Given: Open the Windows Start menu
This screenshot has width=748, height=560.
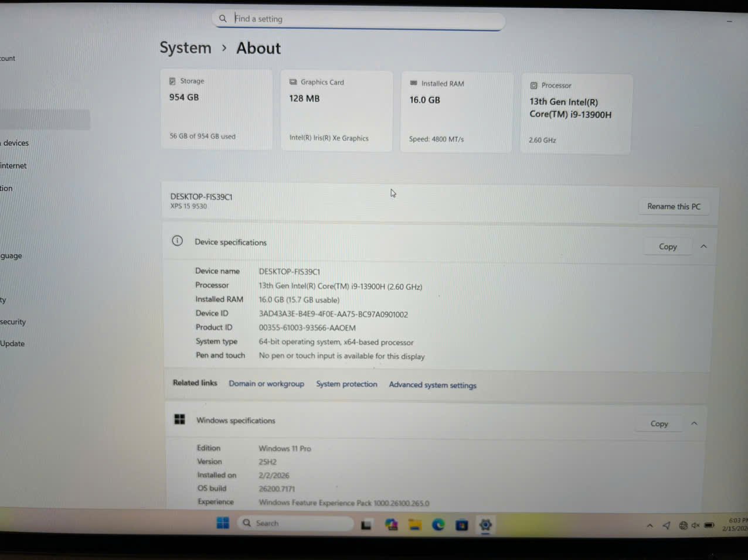Looking at the screenshot, I should point(223,523).
